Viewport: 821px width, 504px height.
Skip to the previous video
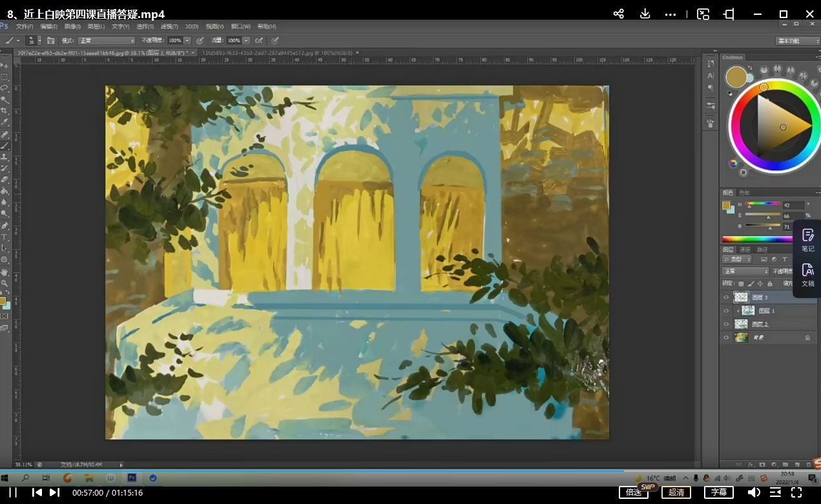pos(37,492)
